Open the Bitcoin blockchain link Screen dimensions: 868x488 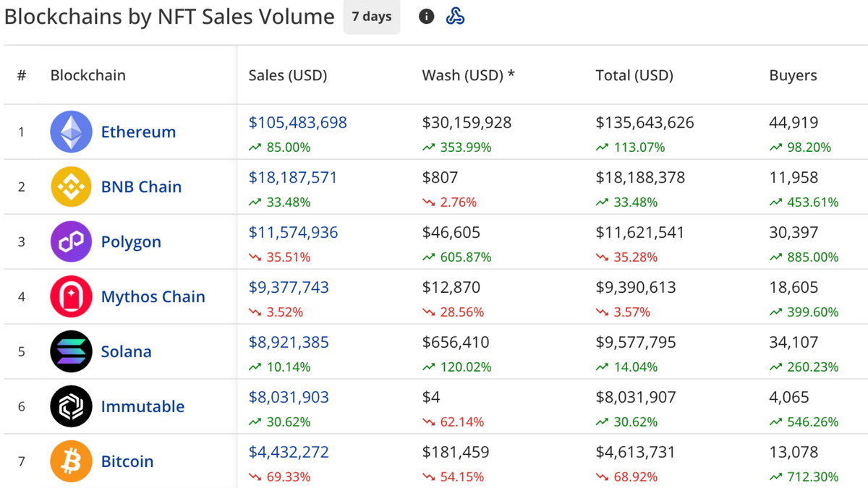point(127,462)
